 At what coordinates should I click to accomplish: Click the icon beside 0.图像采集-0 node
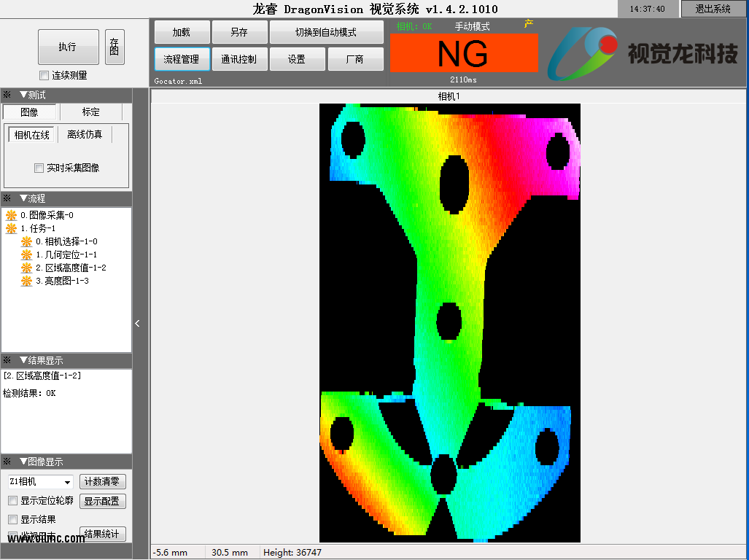click(x=11, y=215)
